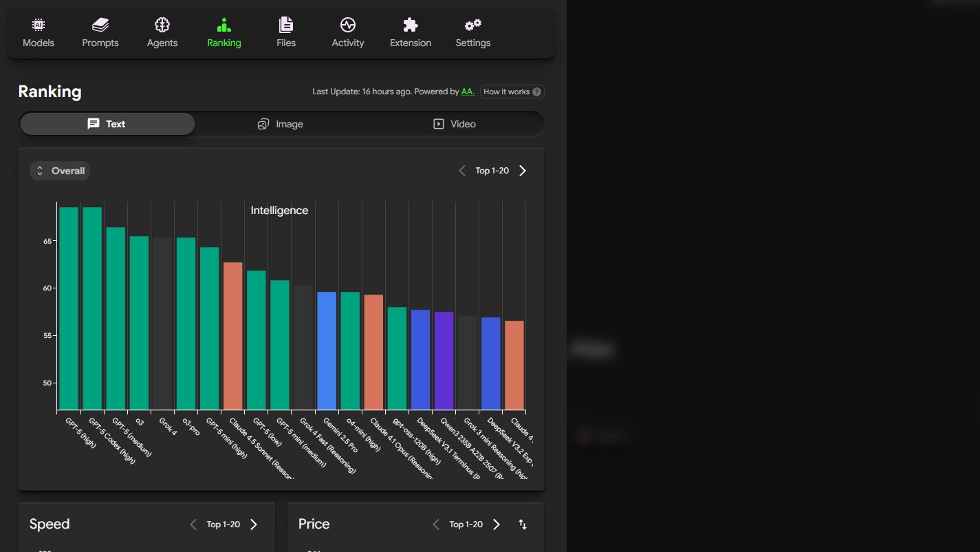Open the Files section icon

(286, 25)
